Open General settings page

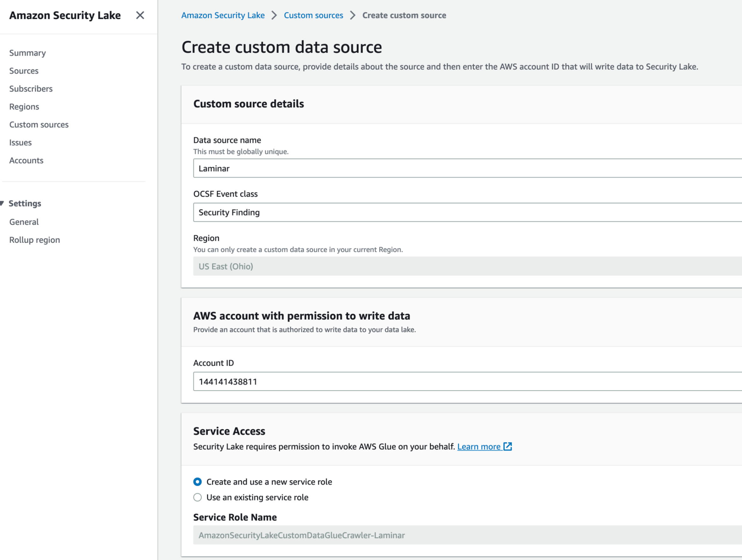[24, 222]
